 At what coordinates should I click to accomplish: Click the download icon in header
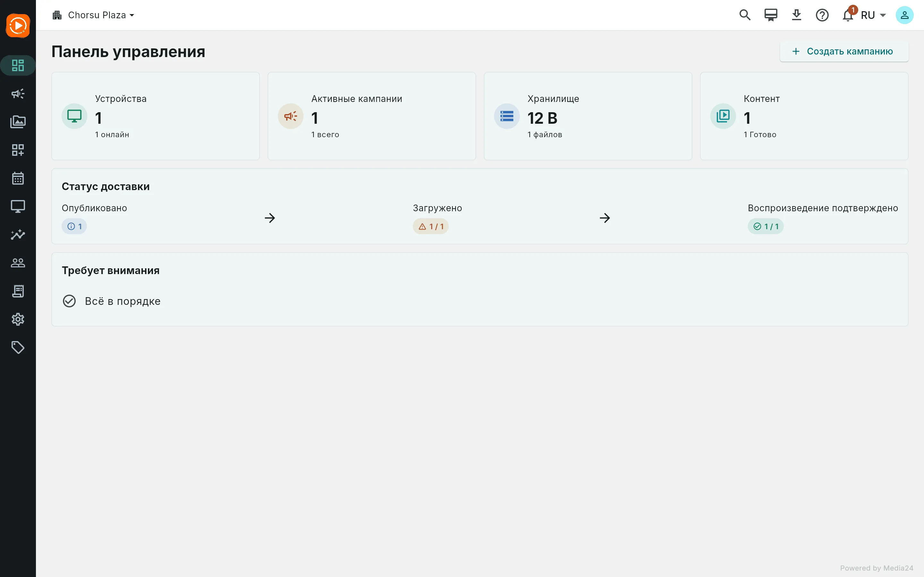pyautogui.click(x=797, y=15)
